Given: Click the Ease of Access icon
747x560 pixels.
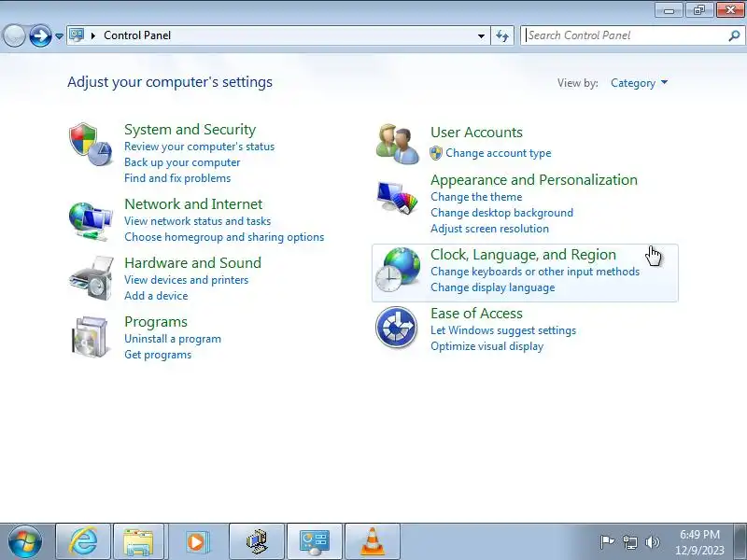Looking at the screenshot, I should (396, 328).
